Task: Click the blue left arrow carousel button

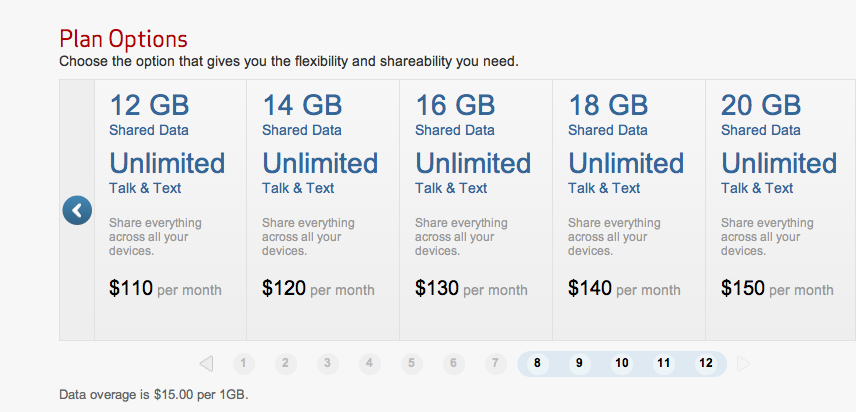Action: [x=77, y=211]
